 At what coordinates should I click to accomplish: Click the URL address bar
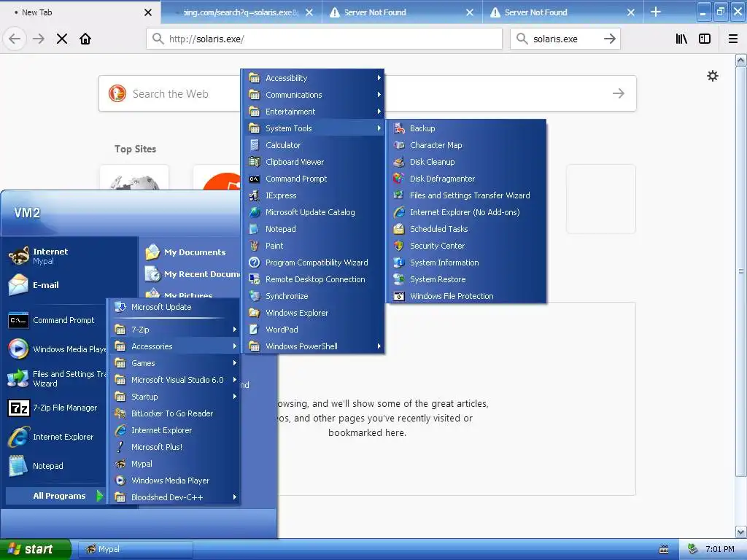coord(324,39)
